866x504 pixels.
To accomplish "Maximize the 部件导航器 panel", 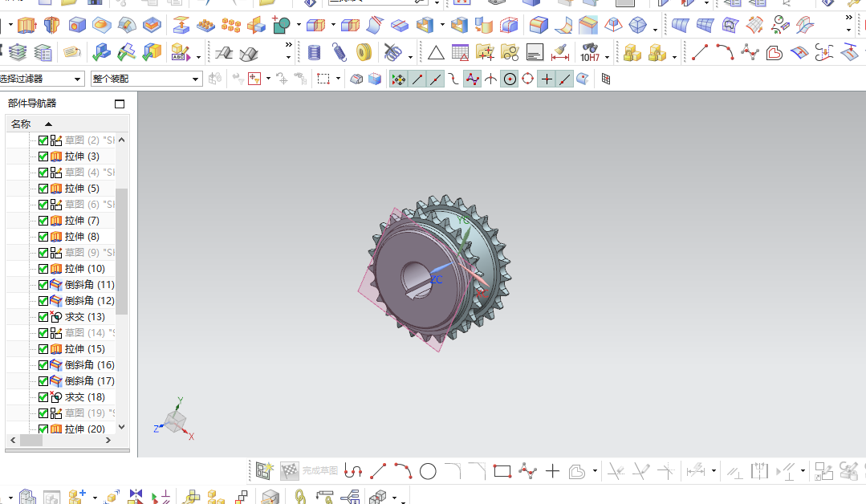I will click(120, 104).
